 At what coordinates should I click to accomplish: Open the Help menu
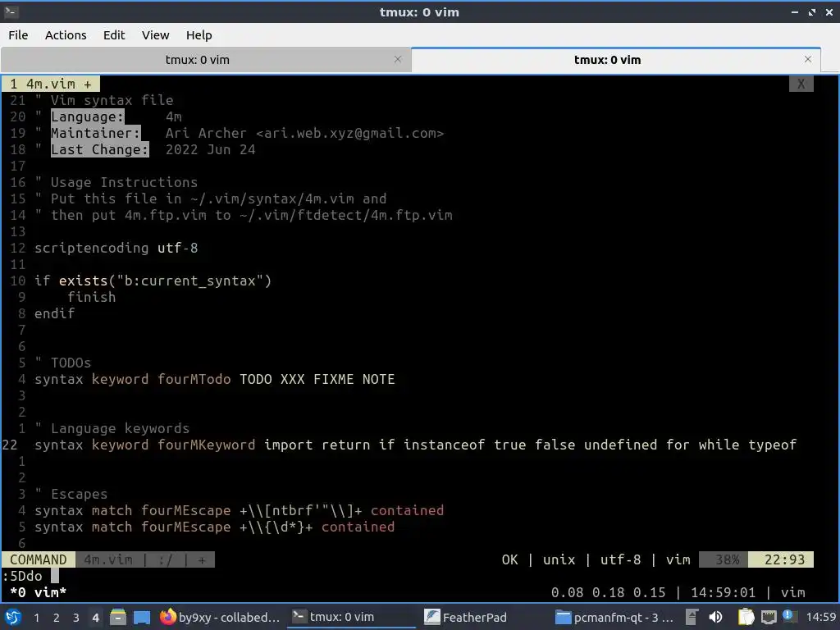point(199,34)
